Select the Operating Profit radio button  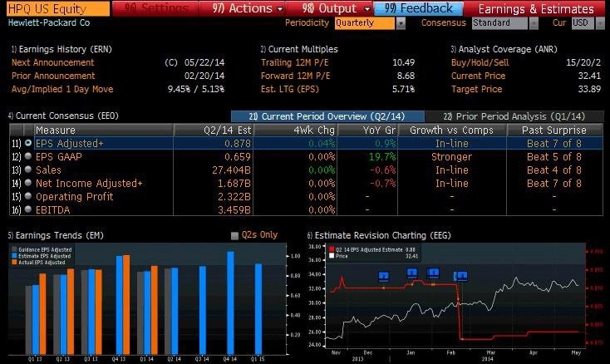tap(28, 196)
